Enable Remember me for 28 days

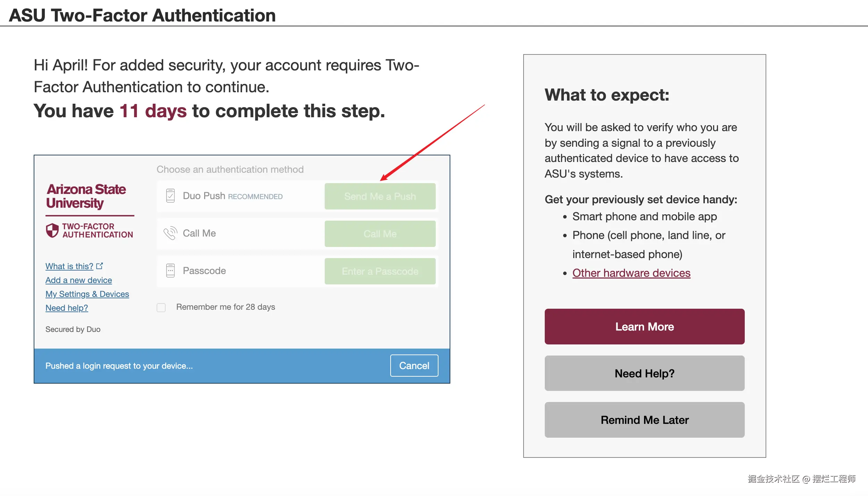[161, 308]
